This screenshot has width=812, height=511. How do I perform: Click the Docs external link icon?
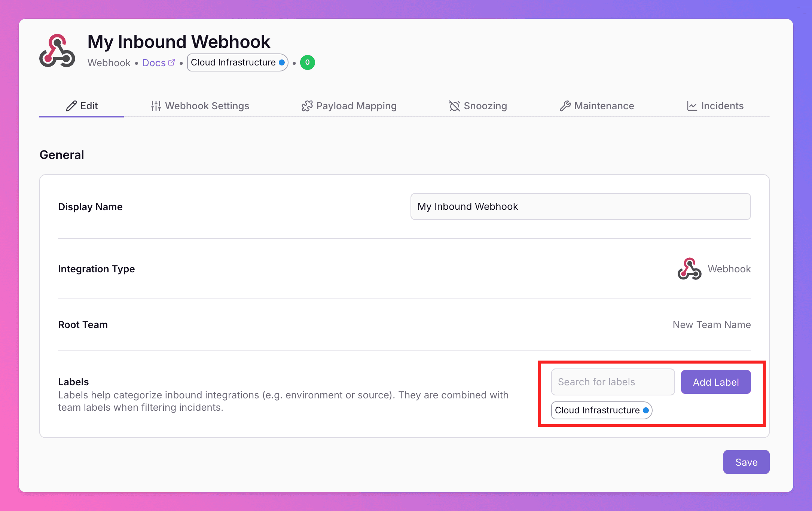(x=172, y=62)
